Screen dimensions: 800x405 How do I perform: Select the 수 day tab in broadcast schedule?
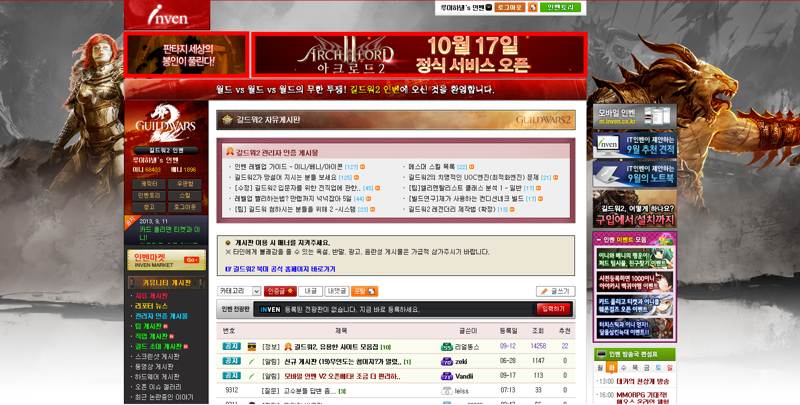(x=623, y=368)
